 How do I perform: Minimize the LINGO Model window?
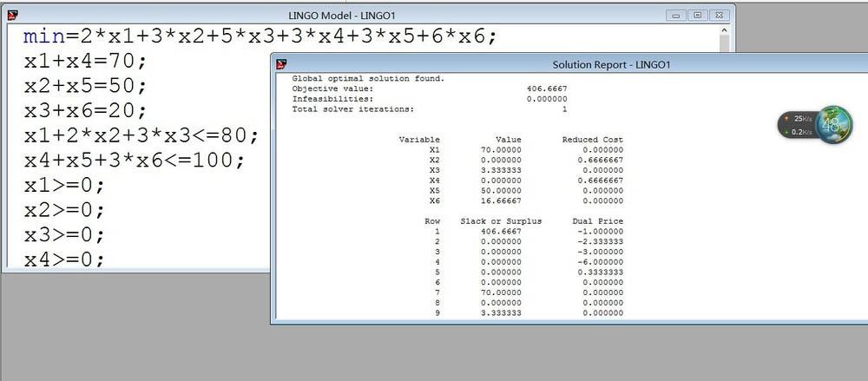pyautogui.click(x=674, y=15)
